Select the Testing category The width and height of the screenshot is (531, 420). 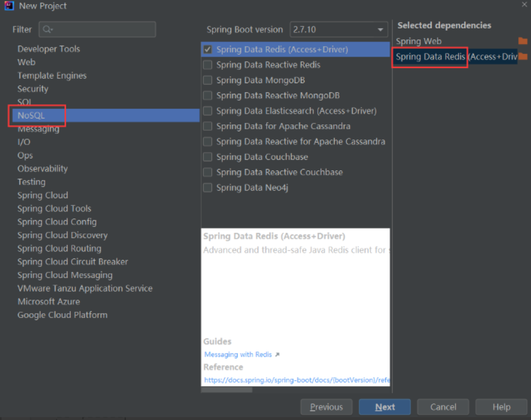point(31,182)
